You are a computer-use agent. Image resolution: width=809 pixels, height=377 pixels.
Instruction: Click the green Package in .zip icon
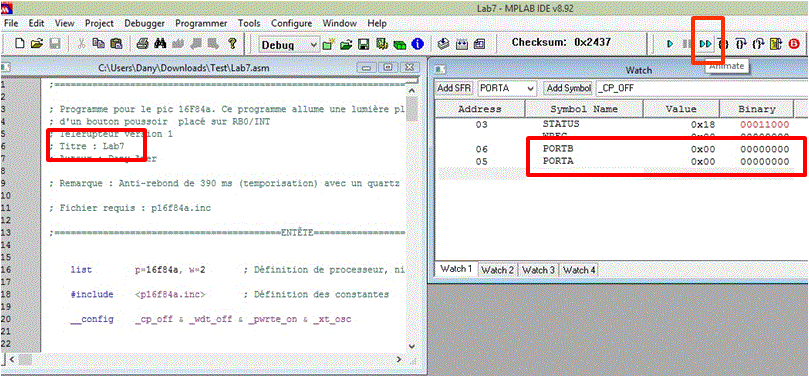tap(399, 45)
